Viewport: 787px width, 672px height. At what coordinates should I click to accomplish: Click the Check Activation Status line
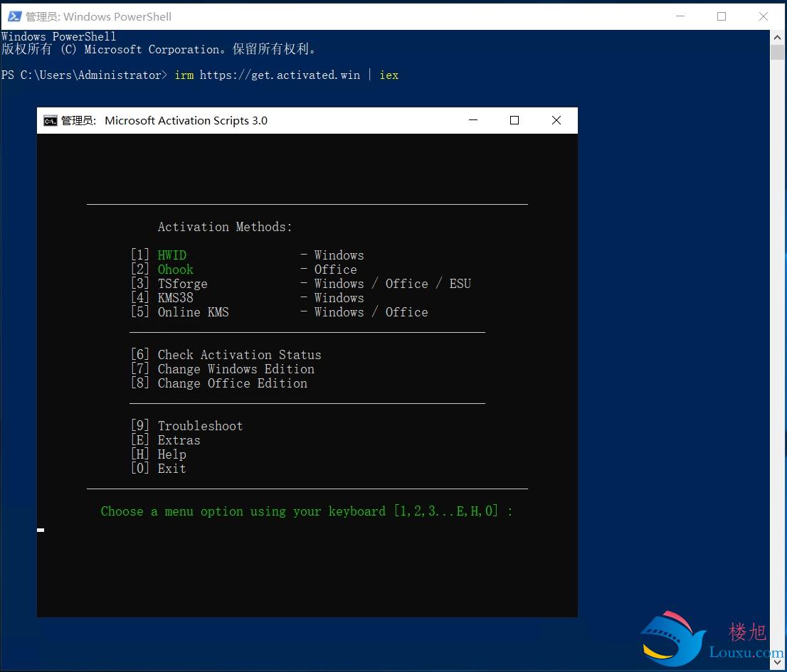(x=226, y=355)
